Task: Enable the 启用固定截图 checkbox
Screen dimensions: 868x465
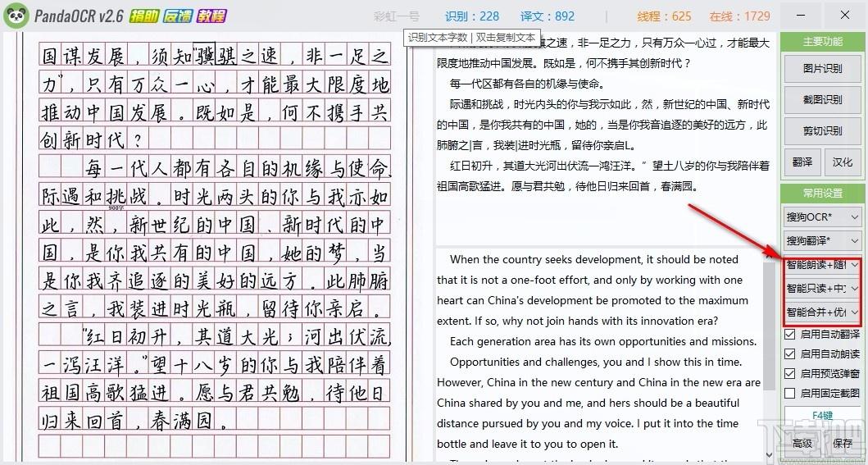Action: pyautogui.click(x=790, y=393)
